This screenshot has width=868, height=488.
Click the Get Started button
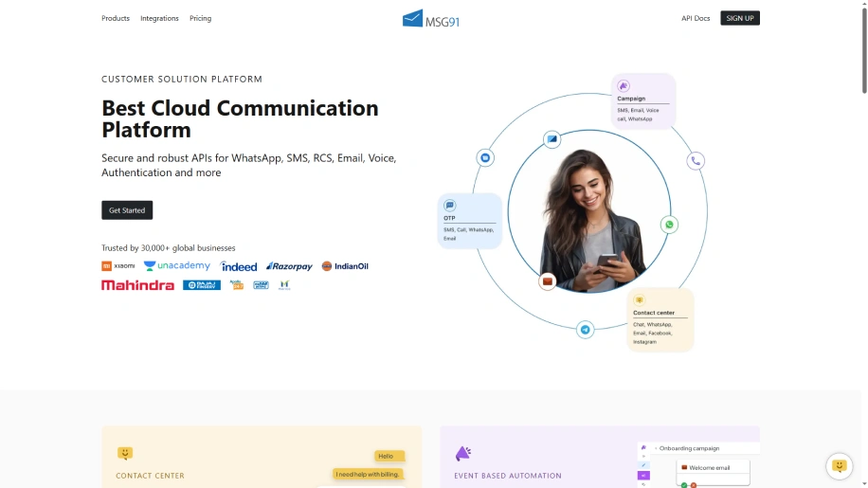coord(127,210)
